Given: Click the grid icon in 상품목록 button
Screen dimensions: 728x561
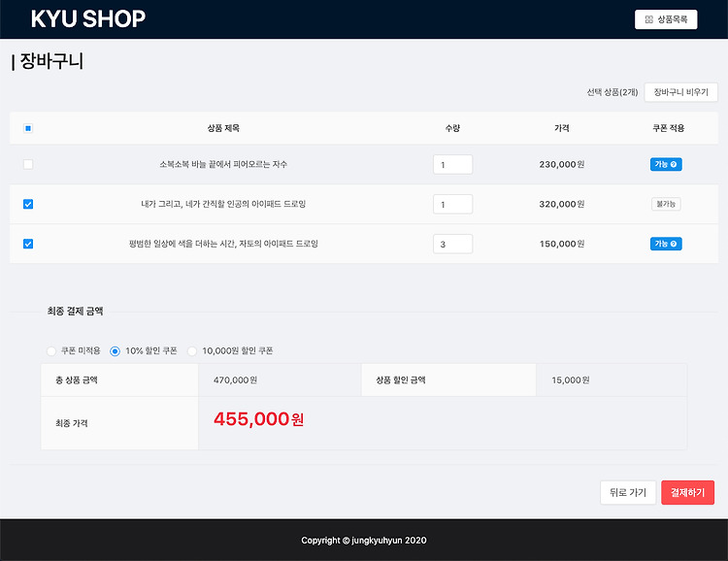Looking at the screenshot, I should pos(649,19).
